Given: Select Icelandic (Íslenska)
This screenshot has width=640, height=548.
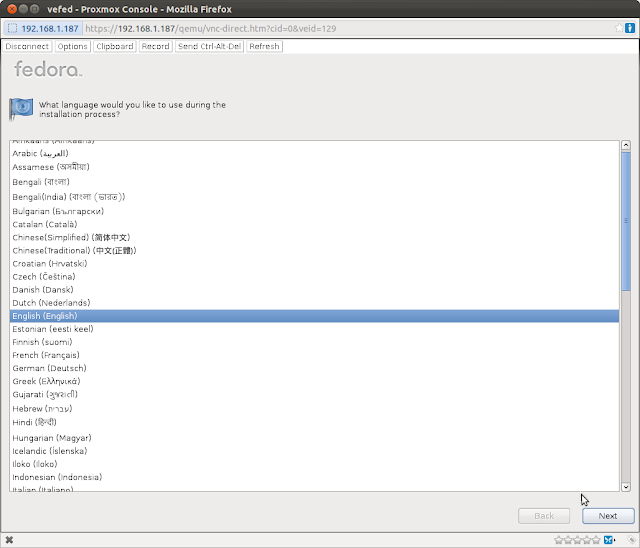Looking at the screenshot, I should pyautogui.click(x=314, y=451).
